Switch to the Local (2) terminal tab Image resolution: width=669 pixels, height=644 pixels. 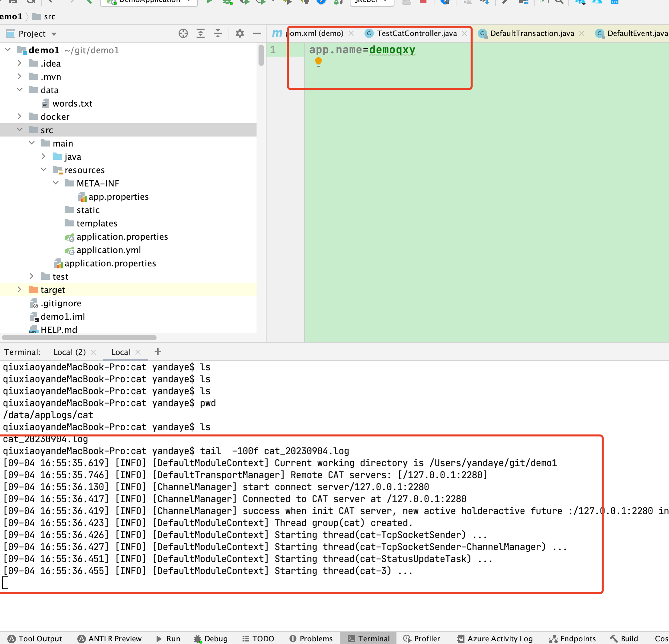[x=69, y=352]
